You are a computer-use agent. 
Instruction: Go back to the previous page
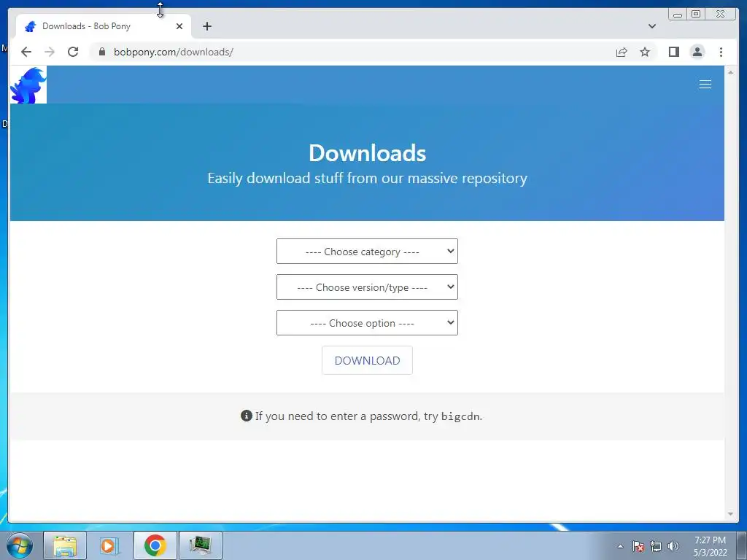tap(26, 52)
